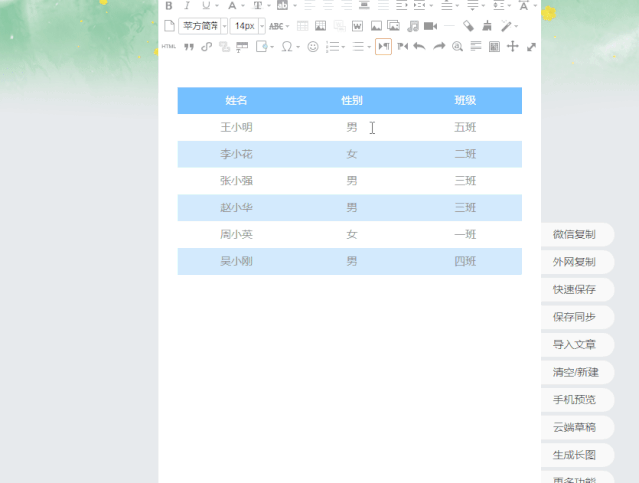Toggle right text alignment
Image resolution: width=639 pixels, height=483 pixels.
[x=346, y=6]
